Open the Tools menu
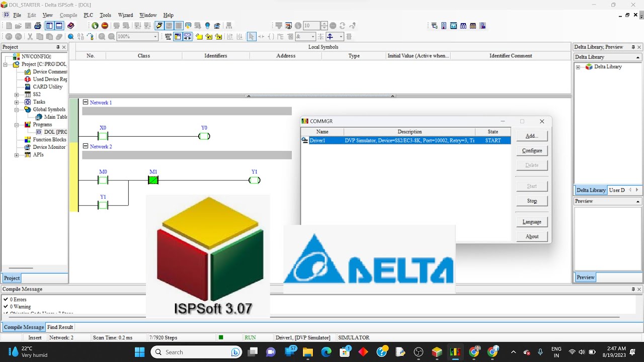The image size is (644, 362). tap(105, 15)
